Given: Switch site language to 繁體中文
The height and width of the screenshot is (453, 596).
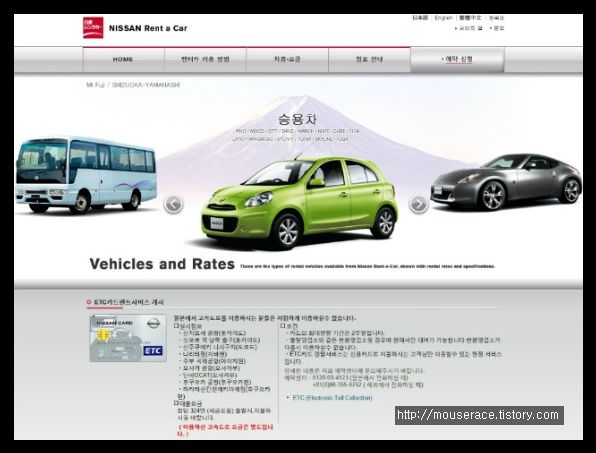Looking at the screenshot, I should pyautogui.click(x=470, y=18).
